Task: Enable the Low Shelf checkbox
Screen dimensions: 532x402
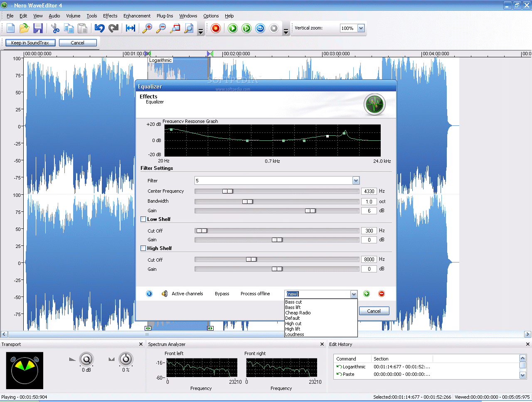Action: (x=143, y=219)
